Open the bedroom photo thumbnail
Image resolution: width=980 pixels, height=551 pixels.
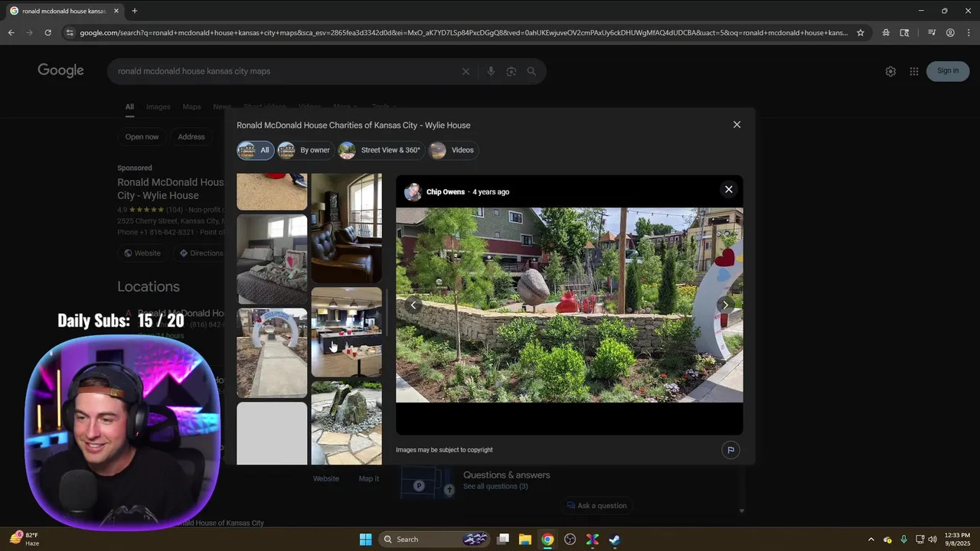click(272, 259)
